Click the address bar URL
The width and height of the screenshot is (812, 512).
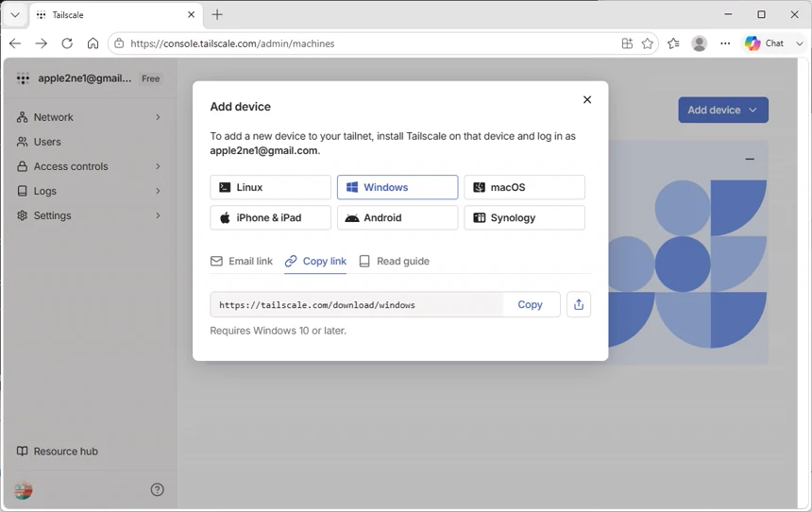click(232, 43)
